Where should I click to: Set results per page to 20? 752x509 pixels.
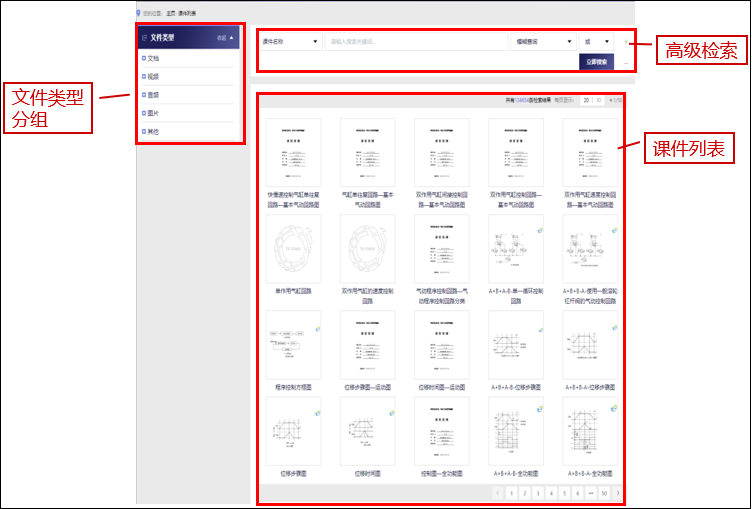586,100
